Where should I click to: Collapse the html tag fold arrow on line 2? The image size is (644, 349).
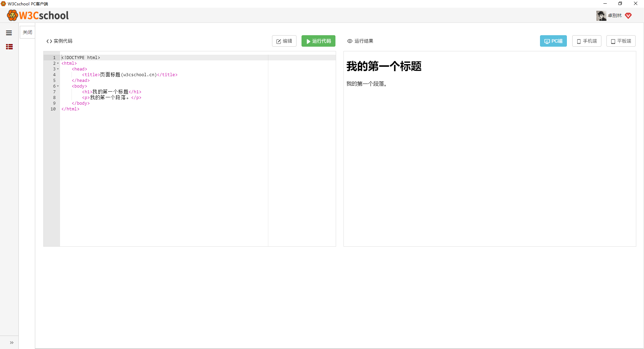[x=58, y=63]
